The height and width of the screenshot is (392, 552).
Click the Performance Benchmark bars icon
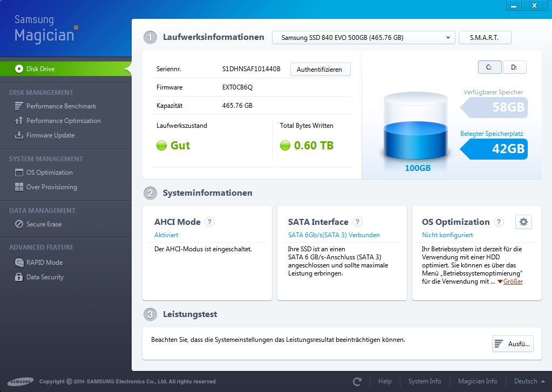(19, 106)
